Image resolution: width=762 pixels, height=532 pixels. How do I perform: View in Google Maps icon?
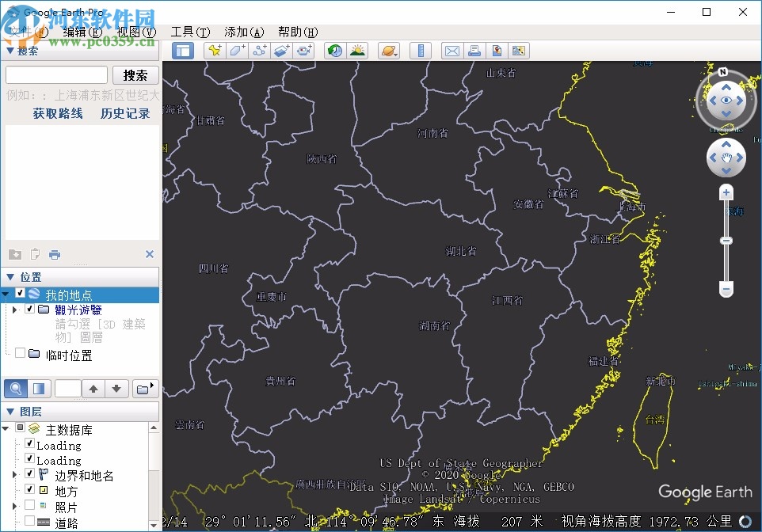coord(519,51)
